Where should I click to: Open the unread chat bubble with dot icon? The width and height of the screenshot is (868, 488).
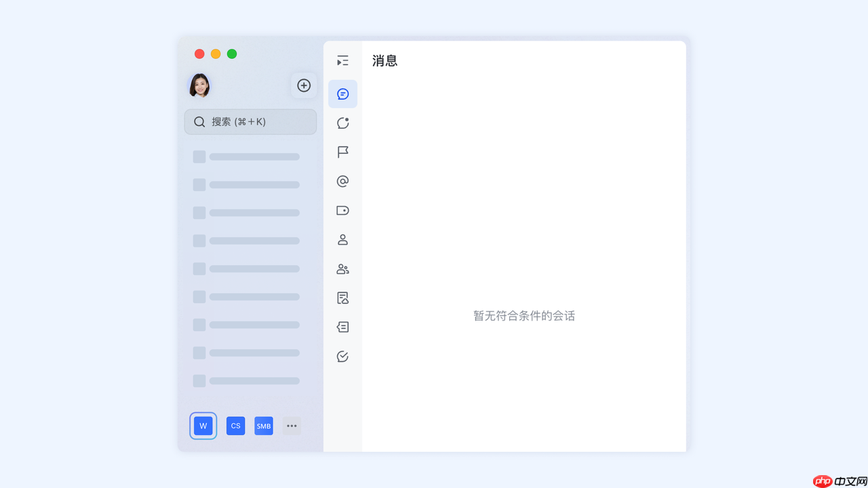[342, 123]
